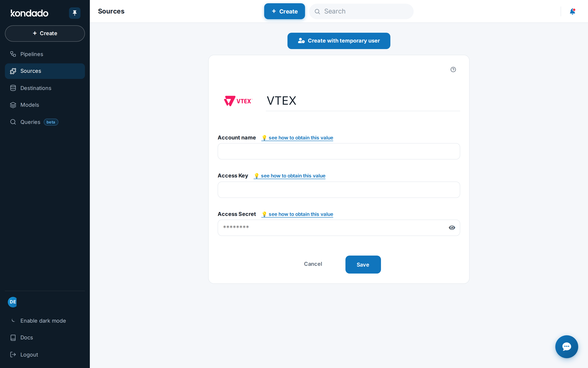Focus the Access Key field
The width and height of the screenshot is (588, 368).
339,190
